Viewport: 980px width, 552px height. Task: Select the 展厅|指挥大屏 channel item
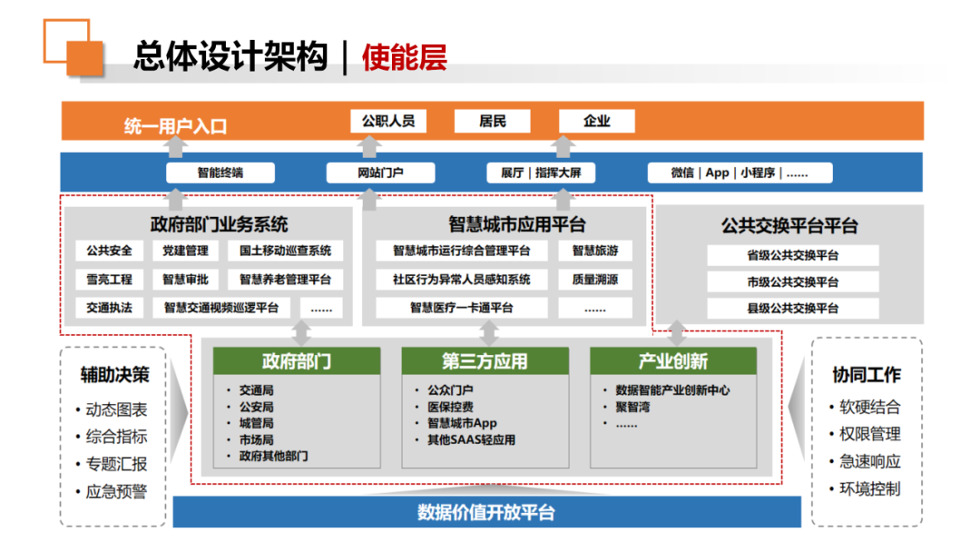[541, 172]
